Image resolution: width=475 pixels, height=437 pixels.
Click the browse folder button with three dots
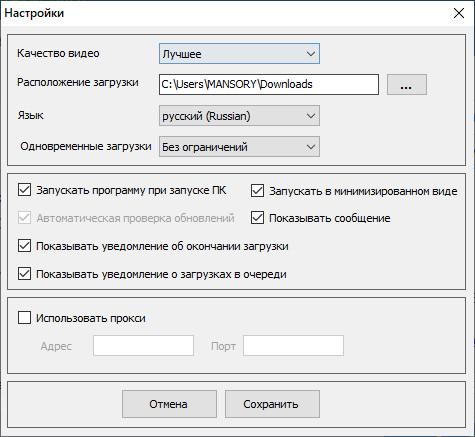pyautogui.click(x=407, y=85)
